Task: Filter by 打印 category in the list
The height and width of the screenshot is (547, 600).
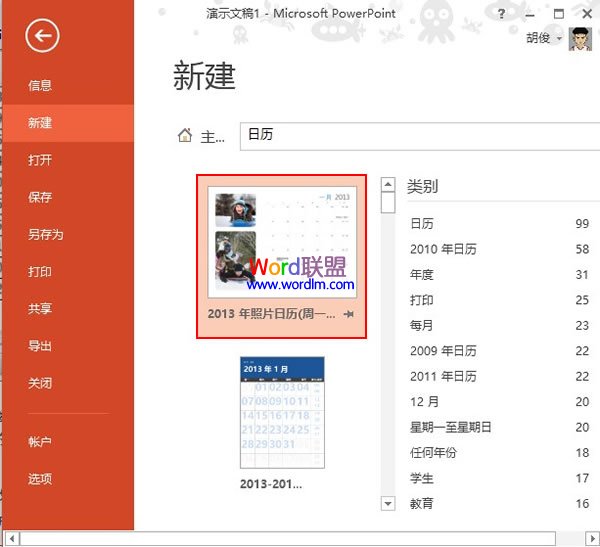Action: tap(499, 300)
